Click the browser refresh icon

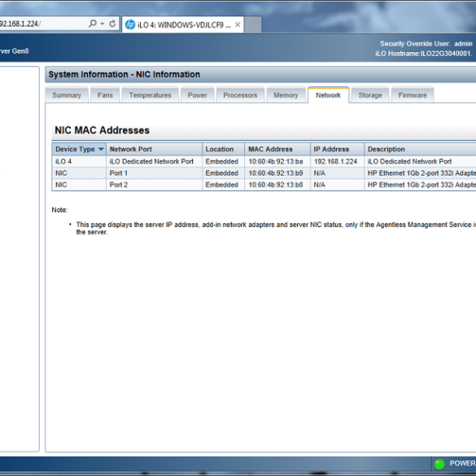112,24
